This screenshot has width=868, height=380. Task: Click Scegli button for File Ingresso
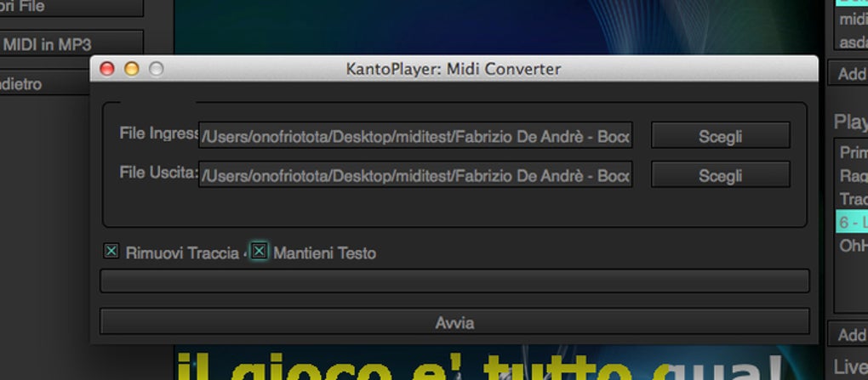[x=720, y=135]
